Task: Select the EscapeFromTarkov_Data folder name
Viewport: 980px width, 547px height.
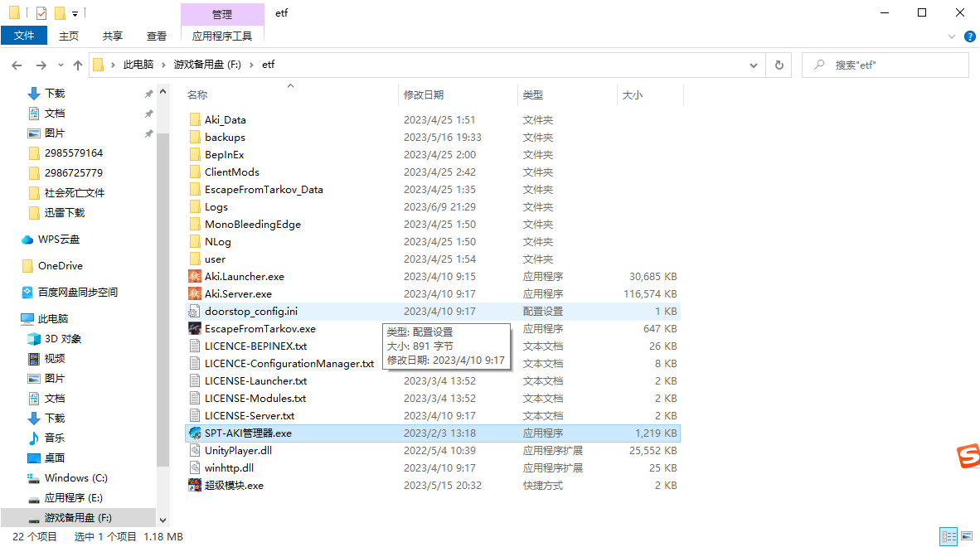Action: pos(264,190)
